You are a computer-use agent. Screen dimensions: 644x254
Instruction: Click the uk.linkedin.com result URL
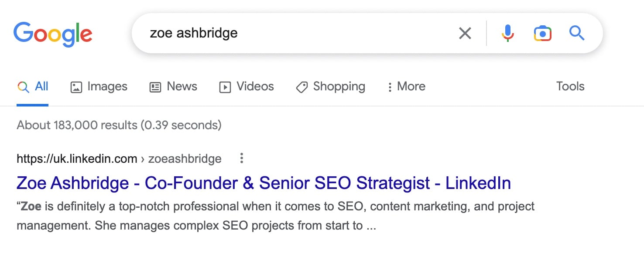77,159
